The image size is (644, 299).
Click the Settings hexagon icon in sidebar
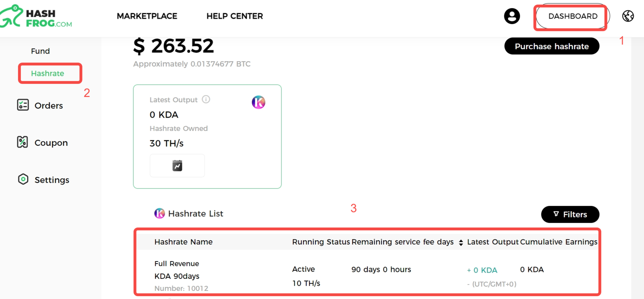coord(23,179)
